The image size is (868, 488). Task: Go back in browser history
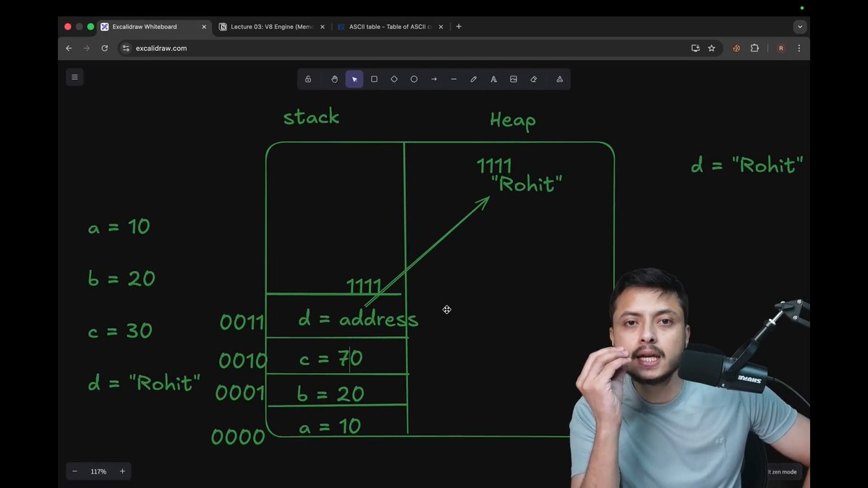(x=69, y=48)
